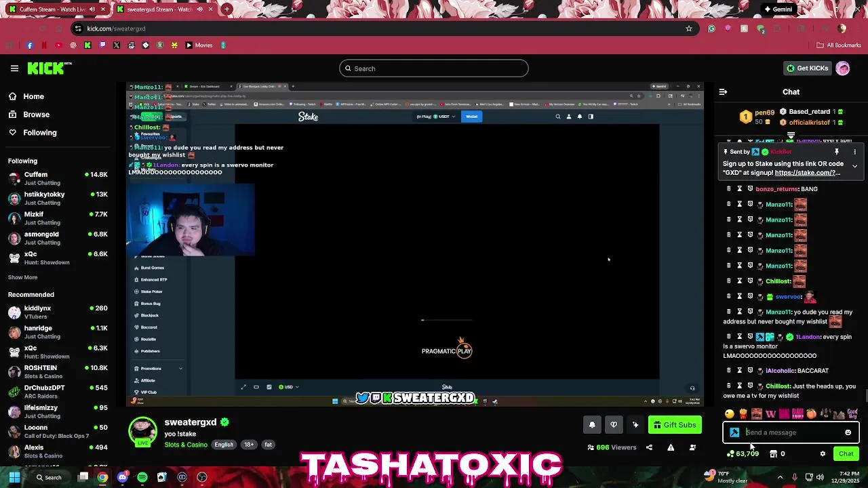868x488 pixels.
Task: Click the Gift Subs button
Action: [x=675, y=425]
